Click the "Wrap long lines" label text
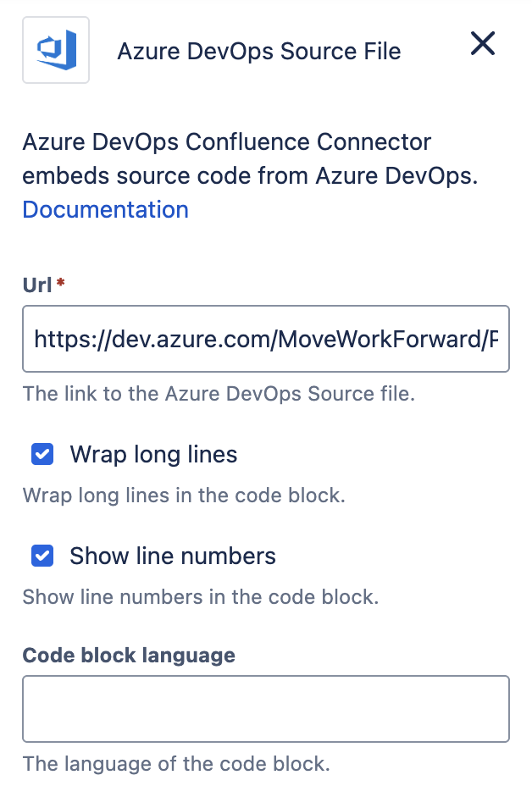Viewport: 532px width, 786px height. coord(153,455)
